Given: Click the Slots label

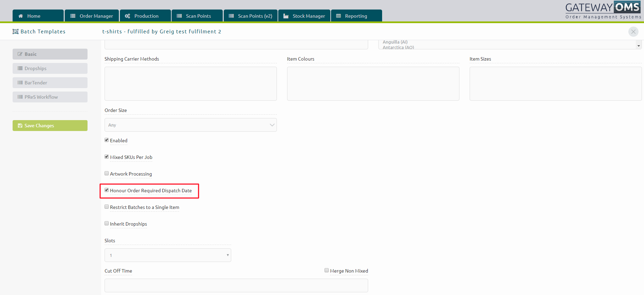Looking at the screenshot, I should click(110, 241).
